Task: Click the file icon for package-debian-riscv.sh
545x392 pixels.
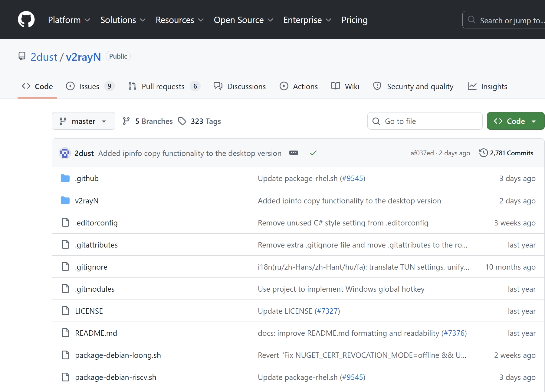Action: (65, 377)
